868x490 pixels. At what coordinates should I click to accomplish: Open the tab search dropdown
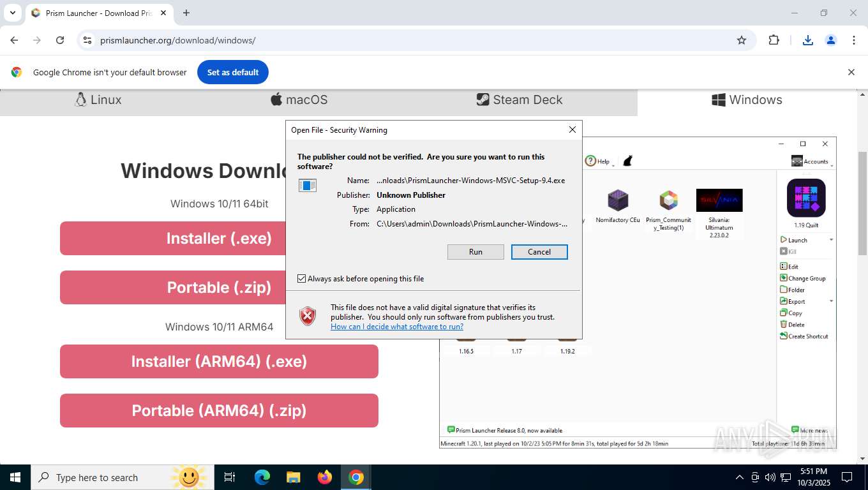(12, 13)
